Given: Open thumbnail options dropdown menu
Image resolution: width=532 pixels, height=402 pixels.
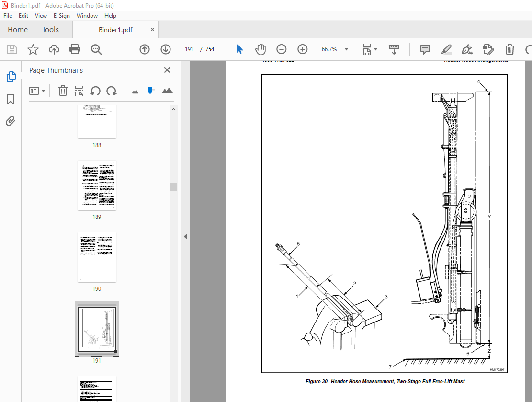Looking at the screenshot, I should [37, 91].
